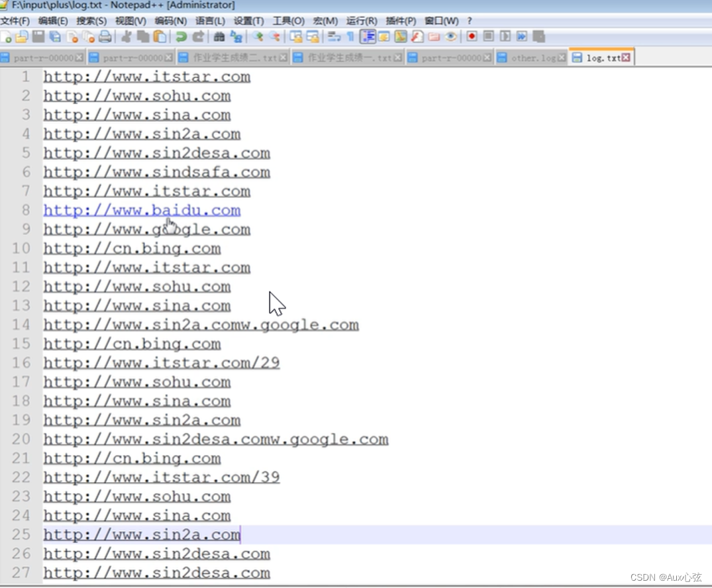Toggle document monitoring eye icon
This screenshot has height=588, width=712.
pos(450,36)
